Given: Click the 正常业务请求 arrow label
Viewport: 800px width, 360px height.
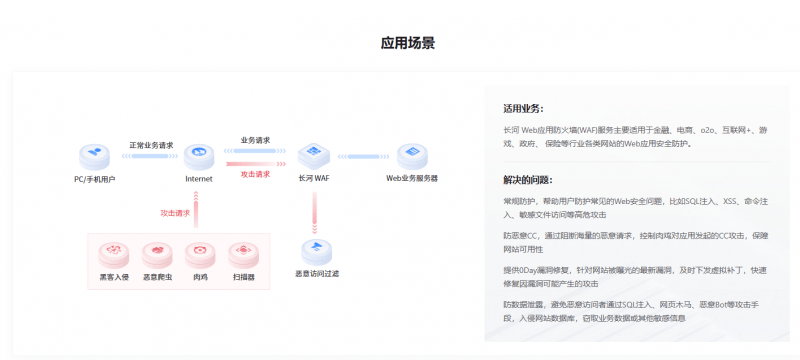Looking at the screenshot, I should click(x=151, y=145).
